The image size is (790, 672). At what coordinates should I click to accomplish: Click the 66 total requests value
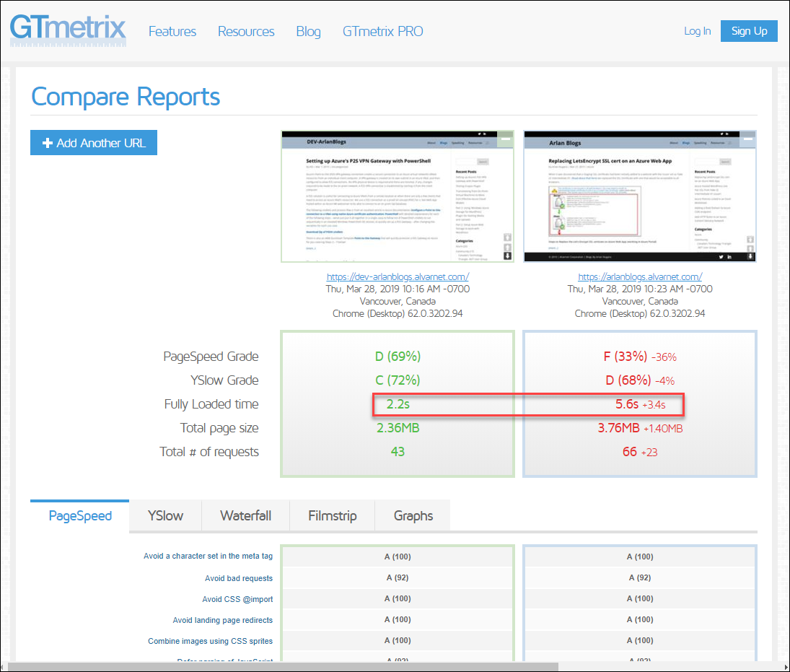tap(630, 452)
